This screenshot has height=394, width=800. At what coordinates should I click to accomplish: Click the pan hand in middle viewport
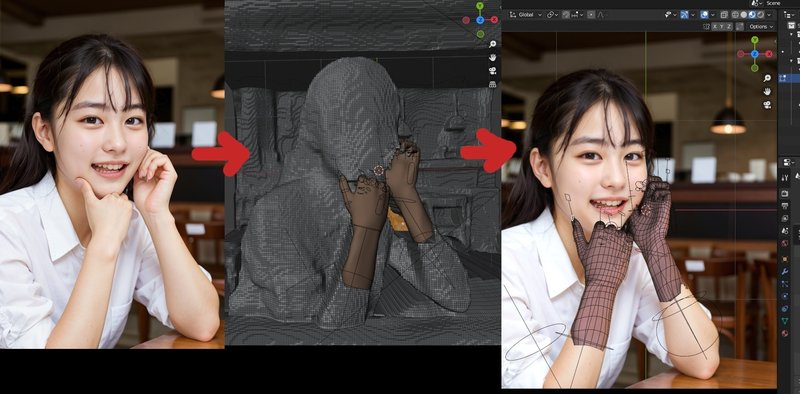pyautogui.click(x=493, y=57)
